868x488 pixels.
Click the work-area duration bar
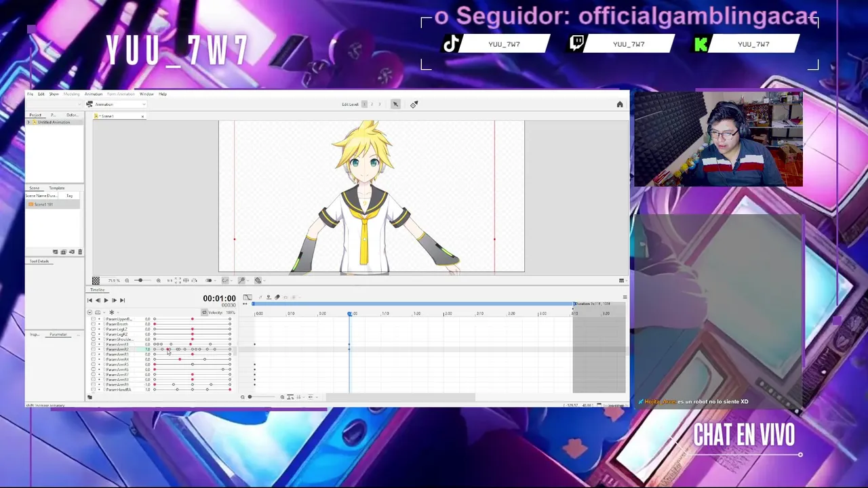coord(414,304)
